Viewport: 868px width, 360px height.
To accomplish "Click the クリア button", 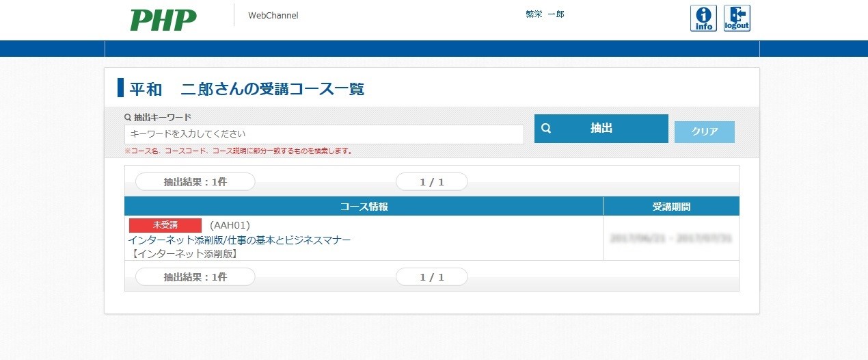I will [705, 132].
